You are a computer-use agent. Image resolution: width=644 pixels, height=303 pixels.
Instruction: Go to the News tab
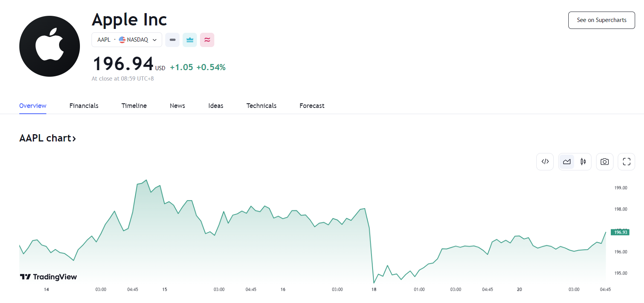tap(177, 106)
